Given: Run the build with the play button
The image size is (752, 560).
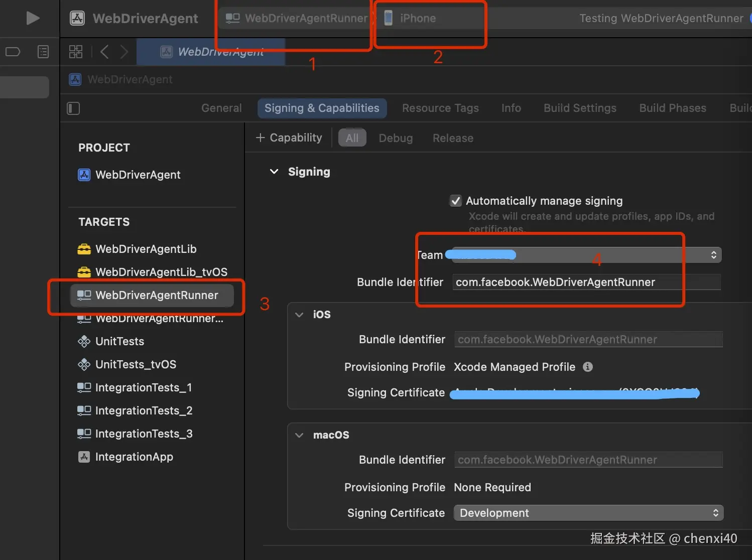Looking at the screenshot, I should pos(33,18).
